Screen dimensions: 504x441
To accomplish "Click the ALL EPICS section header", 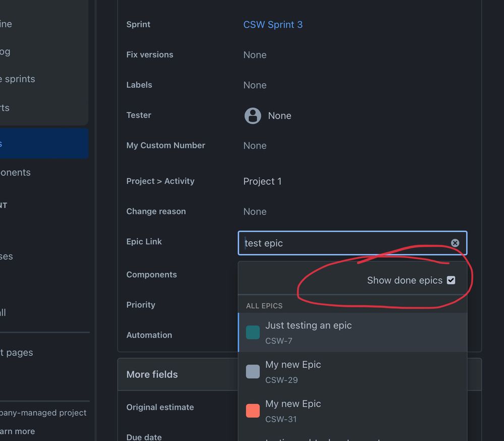I will coord(264,306).
